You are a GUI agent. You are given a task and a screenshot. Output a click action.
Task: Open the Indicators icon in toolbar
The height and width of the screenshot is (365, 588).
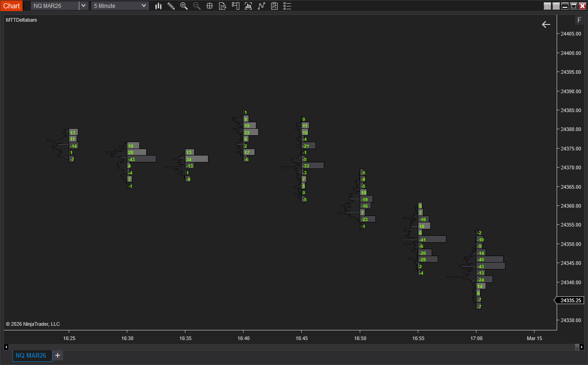[249, 6]
